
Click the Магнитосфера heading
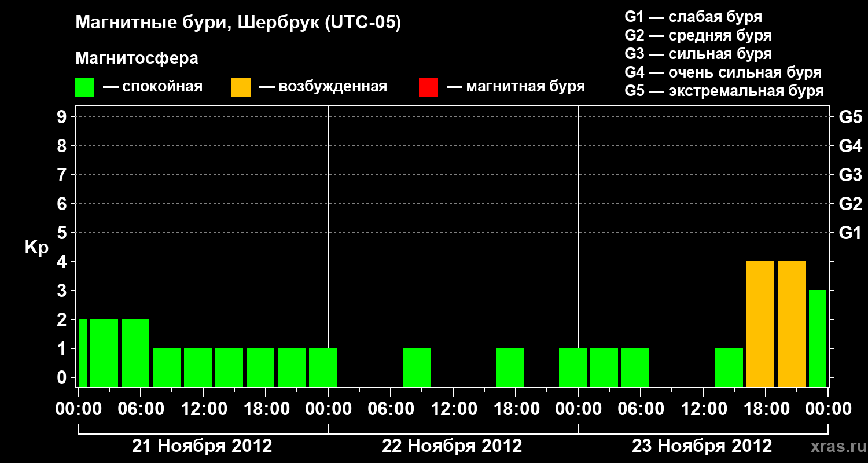click(137, 58)
